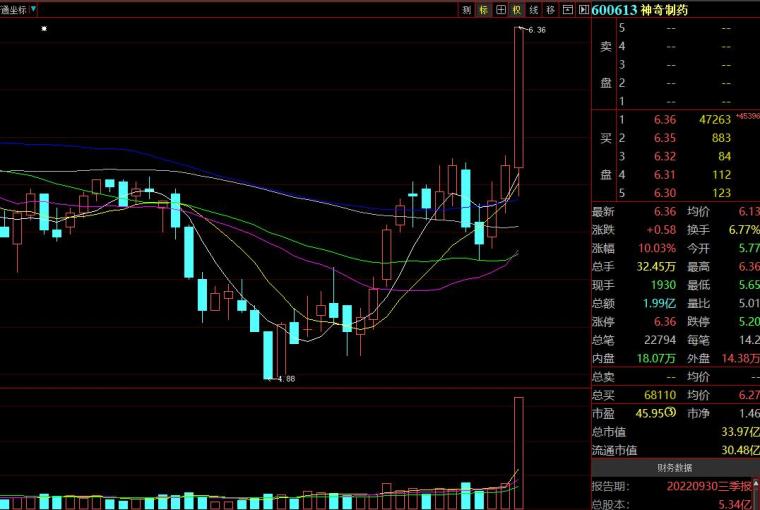The image size is (760, 510).
Task: Open the 财务数据 section header
Action: 675,467
